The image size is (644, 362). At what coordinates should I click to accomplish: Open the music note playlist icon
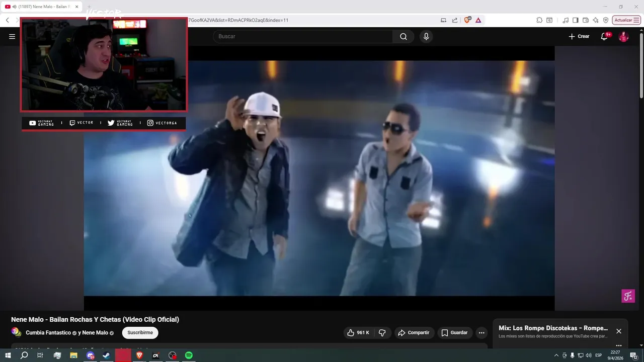(x=566, y=20)
